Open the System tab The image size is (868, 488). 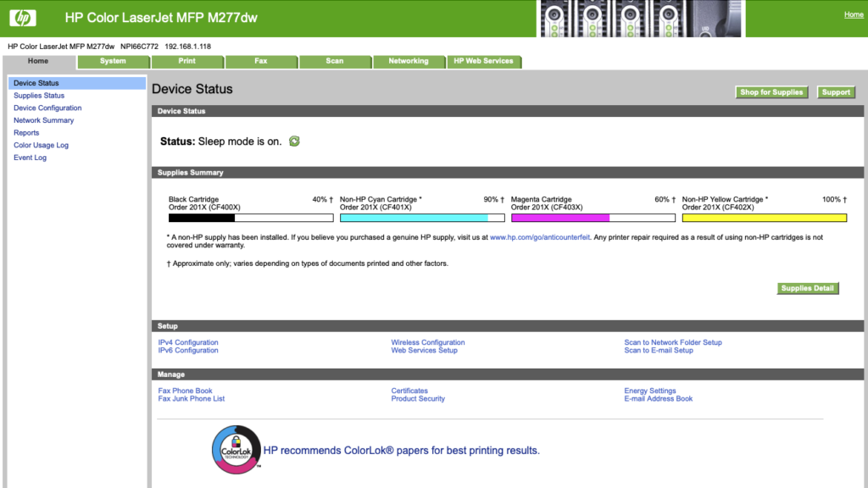point(113,61)
